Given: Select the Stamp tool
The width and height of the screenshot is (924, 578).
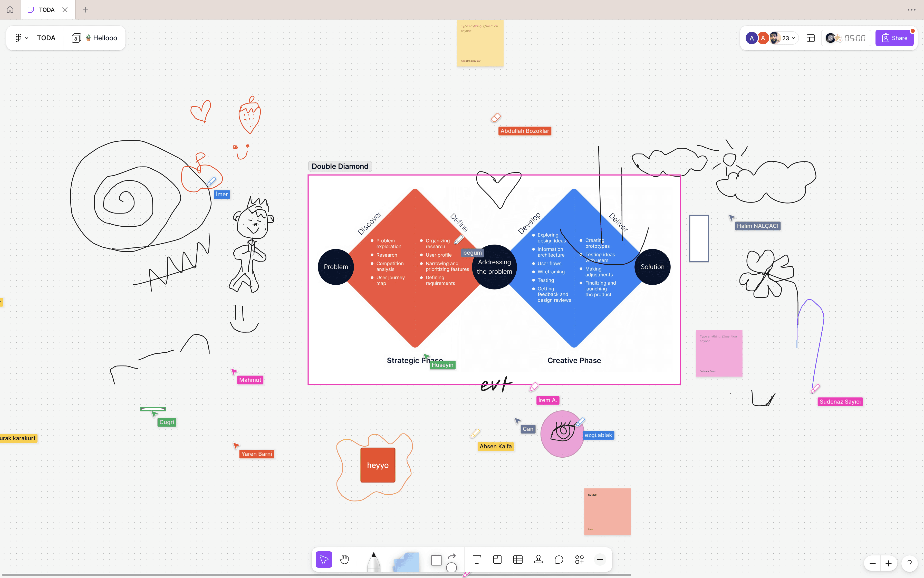Looking at the screenshot, I should click(x=538, y=560).
